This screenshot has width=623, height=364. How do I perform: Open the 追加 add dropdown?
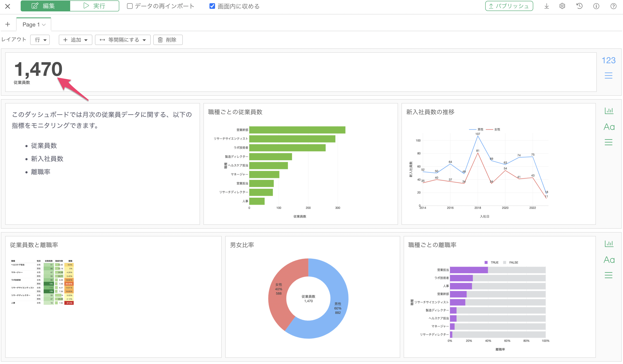(x=75, y=40)
